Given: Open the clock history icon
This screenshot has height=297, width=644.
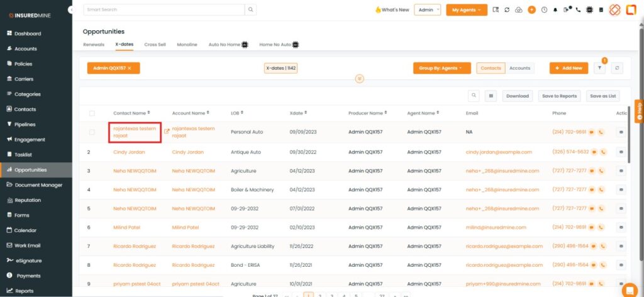Looking at the screenshot, I should click(544, 10).
